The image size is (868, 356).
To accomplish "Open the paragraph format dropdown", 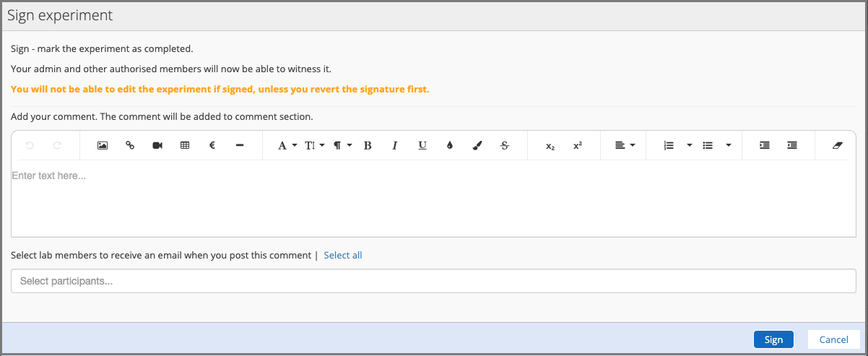I will (342, 145).
